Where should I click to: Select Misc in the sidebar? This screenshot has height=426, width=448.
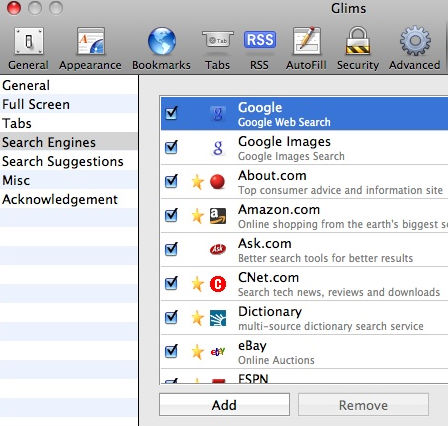(x=68, y=180)
